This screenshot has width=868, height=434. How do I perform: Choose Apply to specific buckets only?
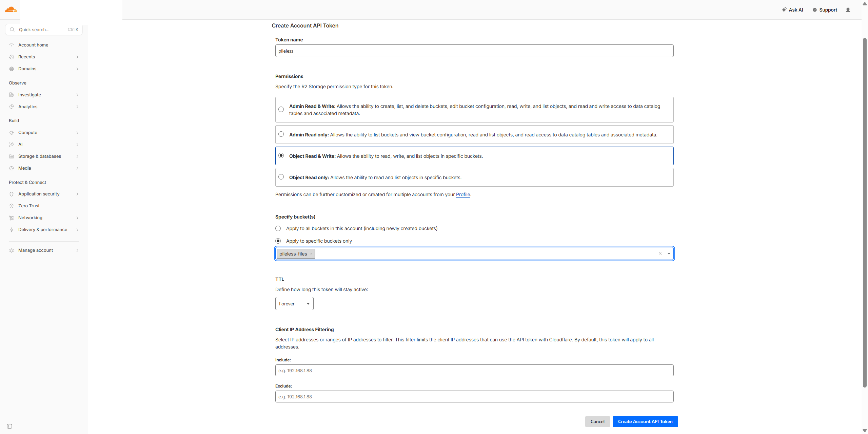(278, 241)
